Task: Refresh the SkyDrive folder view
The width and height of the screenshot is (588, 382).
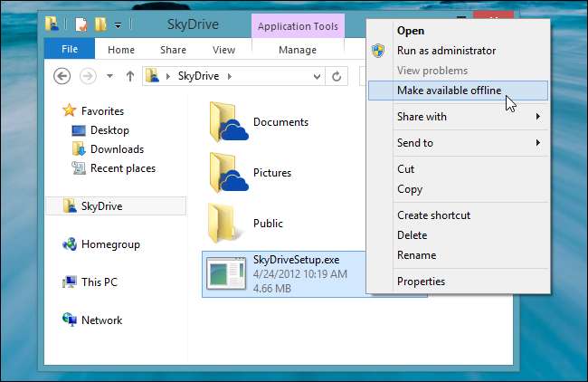Action: pyautogui.click(x=337, y=76)
